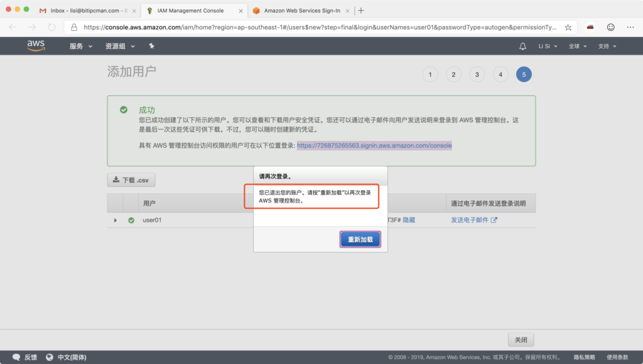Click the lock icon in the address bar
The height and width of the screenshot is (364, 643).
click(x=74, y=28)
